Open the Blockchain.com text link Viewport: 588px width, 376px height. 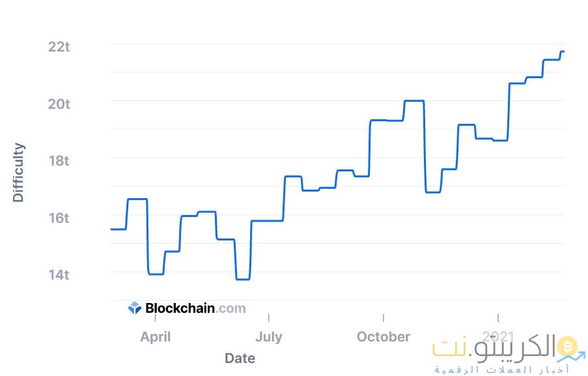point(195,308)
